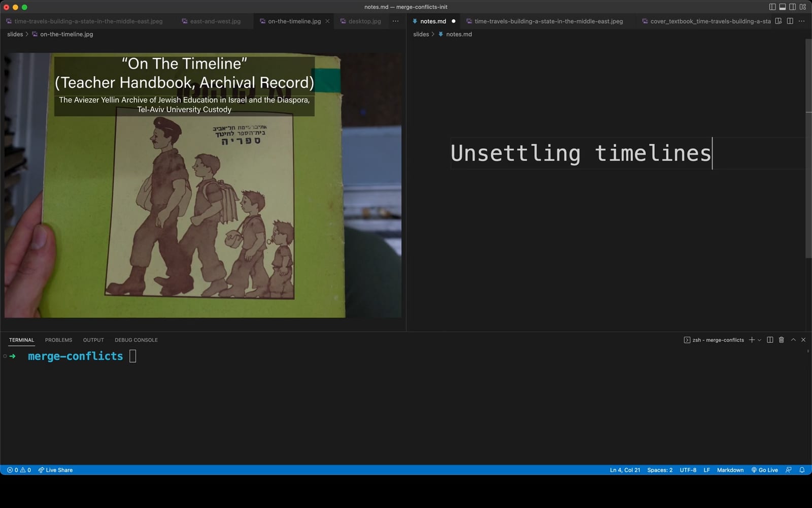Open the customize layout icon
The image size is (812, 508).
point(803,7)
